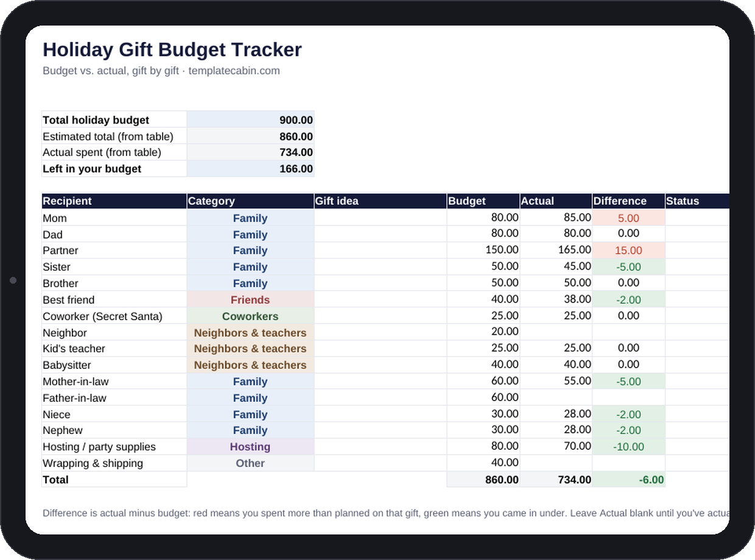Click the Recipient column header
This screenshot has height=560, width=755.
tap(114, 201)
